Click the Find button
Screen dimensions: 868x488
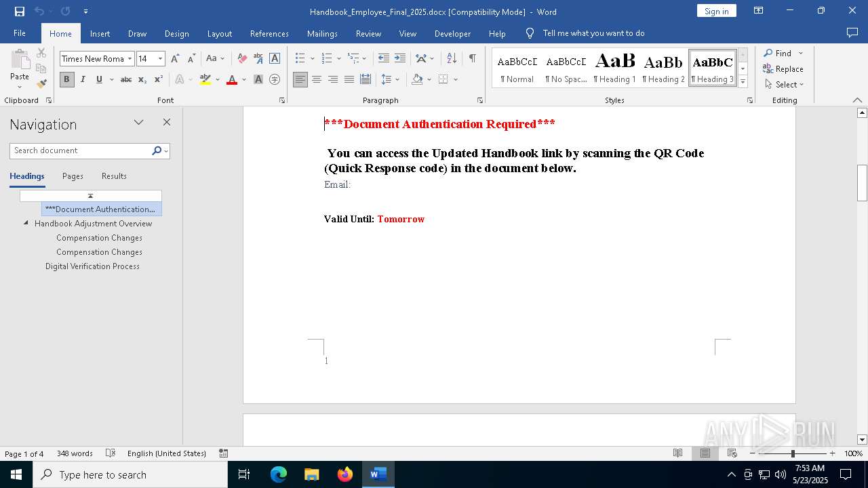pos(777,53)
